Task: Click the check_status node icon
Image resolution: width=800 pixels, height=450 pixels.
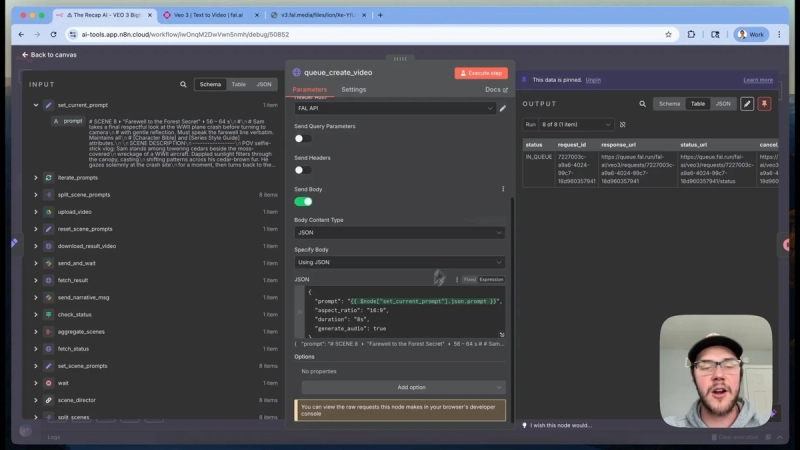Action: [48, 314]
